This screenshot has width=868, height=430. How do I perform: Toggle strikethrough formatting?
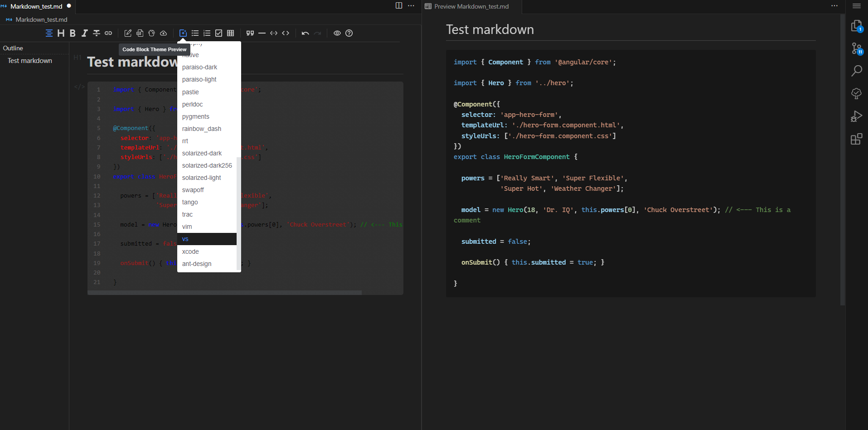coord(96,33)
